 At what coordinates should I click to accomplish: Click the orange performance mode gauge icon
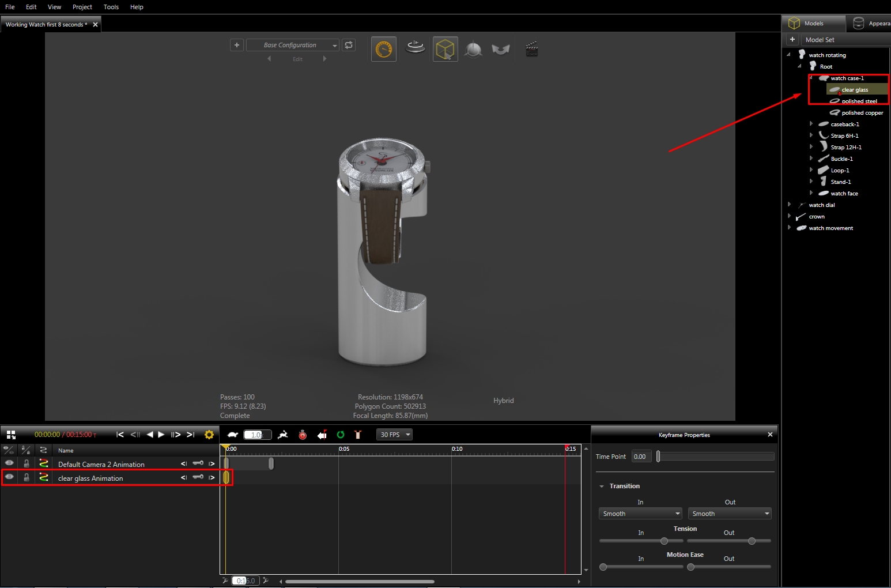click(383, 49)
